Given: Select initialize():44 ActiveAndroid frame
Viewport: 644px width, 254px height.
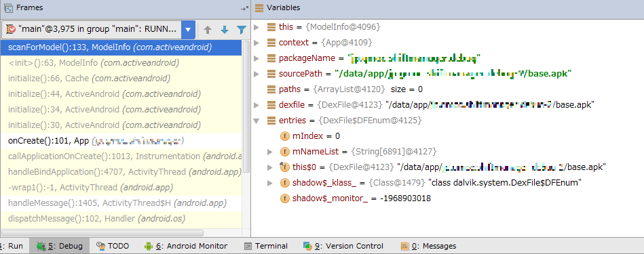Looking at the screenshot, I should 121,94.
